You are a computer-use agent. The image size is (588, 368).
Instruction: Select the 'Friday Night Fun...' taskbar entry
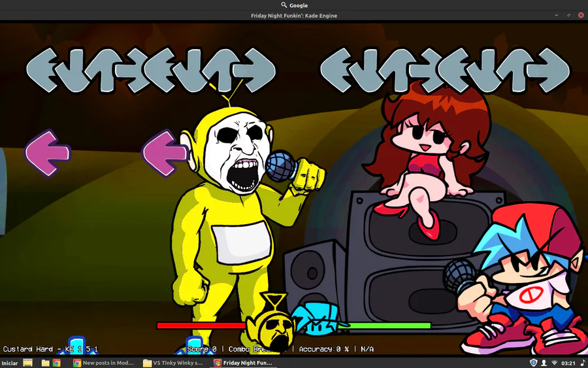(244, 363)
